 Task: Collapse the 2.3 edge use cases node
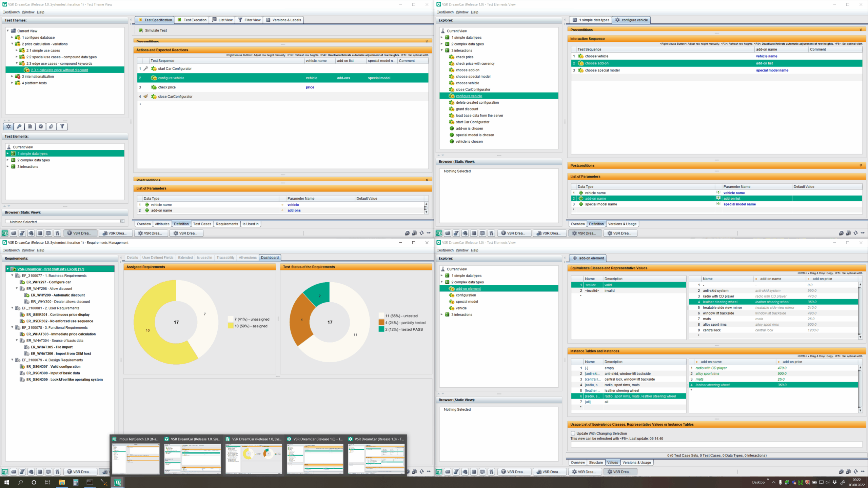click(17, 63)
